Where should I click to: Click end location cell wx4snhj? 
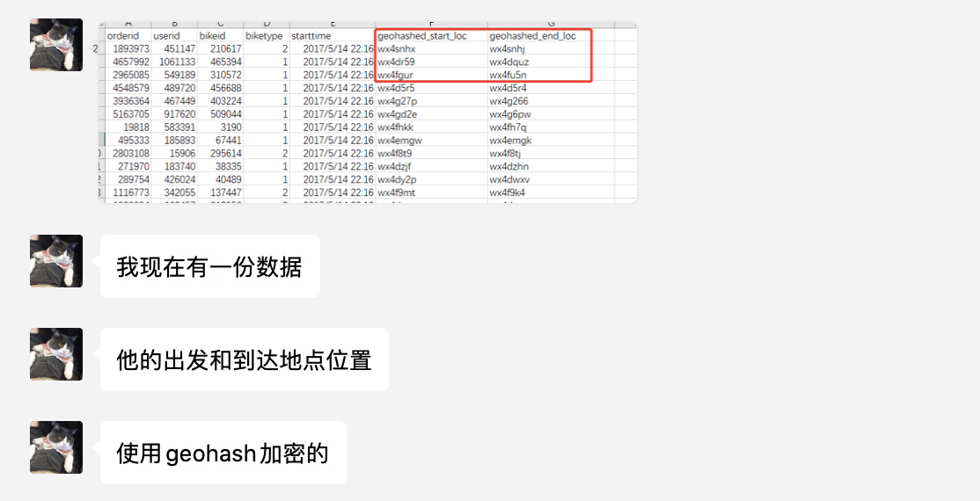(551, 48)
